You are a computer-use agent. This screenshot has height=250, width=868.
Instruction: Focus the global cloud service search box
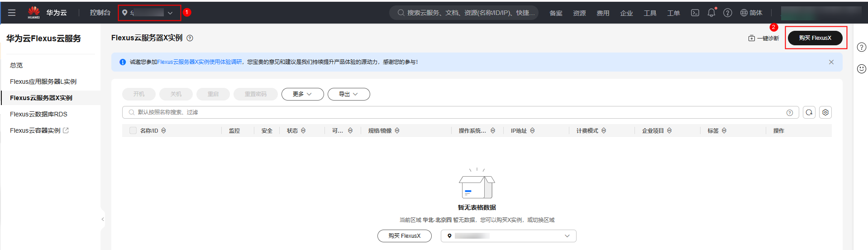tap(464, 13)
